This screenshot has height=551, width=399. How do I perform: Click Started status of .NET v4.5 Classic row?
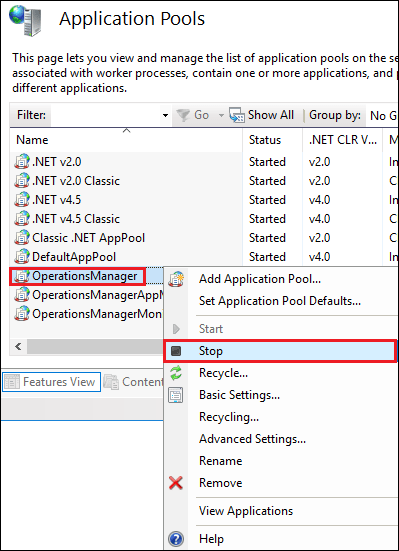267,219
